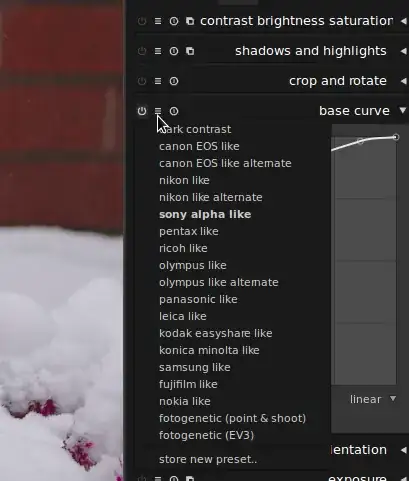Viewport: 409px width, 481px height.
Task: Apply konica minolta like preset
Action: [x=209, y=350]
